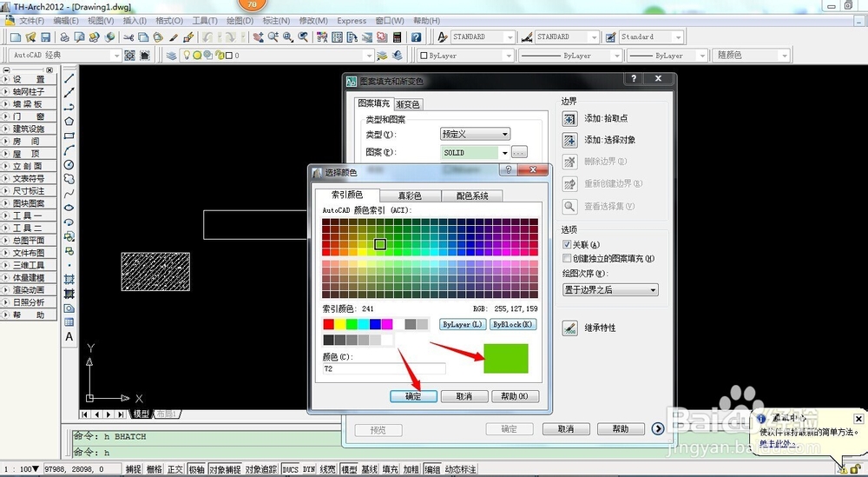Toggle 极轴 polar tracking in status bar
The height and width of the screenshot is (477, 868).
tap(196, 469)
